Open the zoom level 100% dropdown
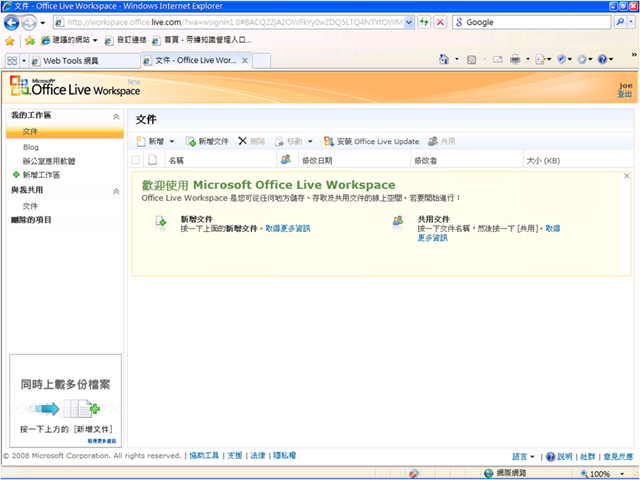 (622, 474)
